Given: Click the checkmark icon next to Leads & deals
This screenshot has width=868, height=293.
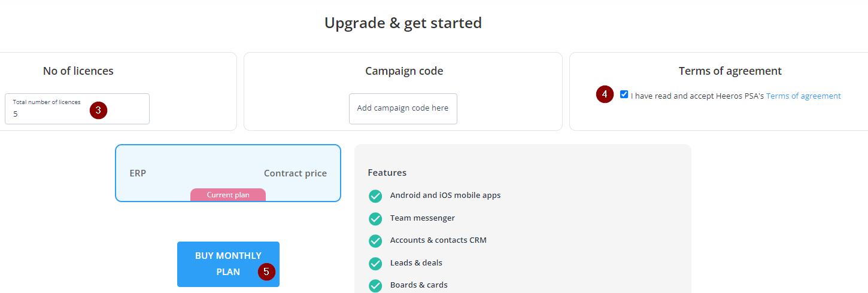Looking at the screenshot, I should tap(375, 264).
